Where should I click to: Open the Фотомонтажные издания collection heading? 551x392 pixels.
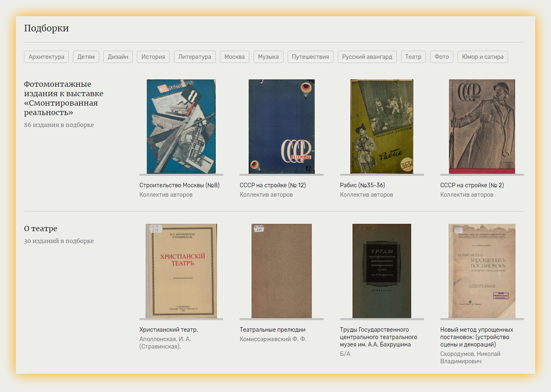[63, 98]
